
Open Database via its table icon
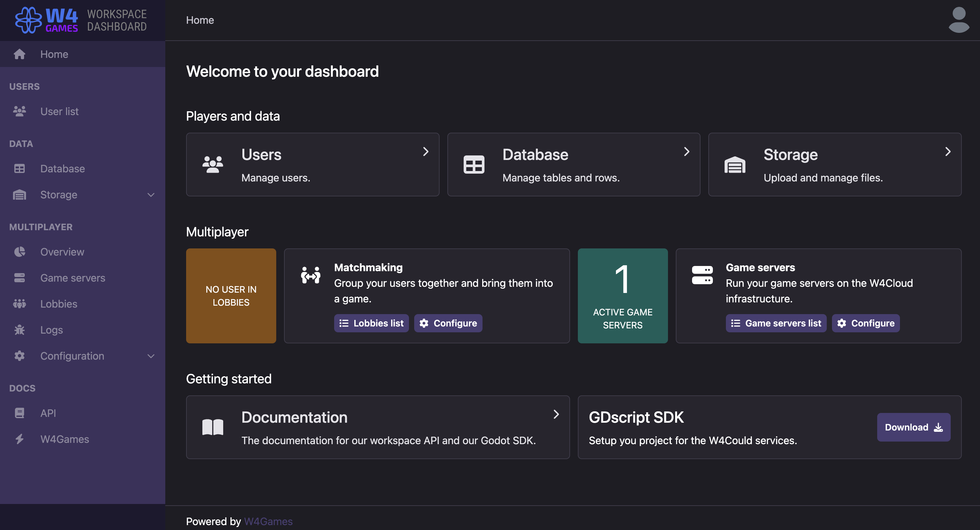pyautogui.click(x=20, y=168)
